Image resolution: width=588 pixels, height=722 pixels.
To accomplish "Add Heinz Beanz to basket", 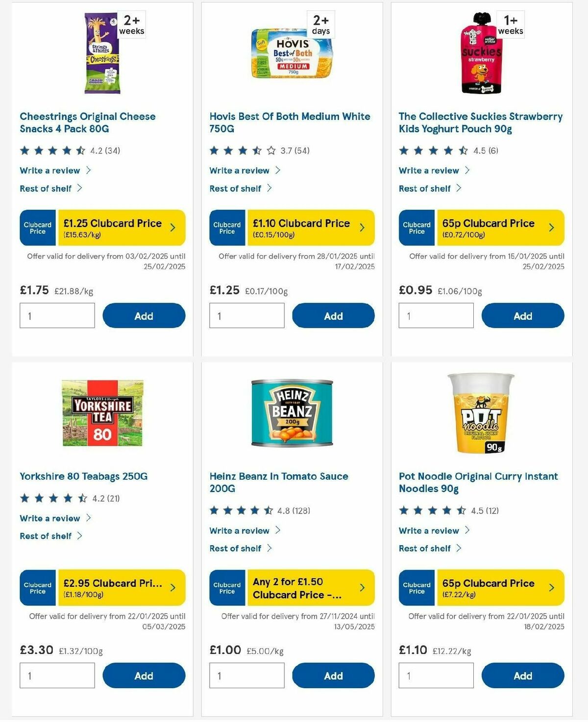I will tap(333, 675).
